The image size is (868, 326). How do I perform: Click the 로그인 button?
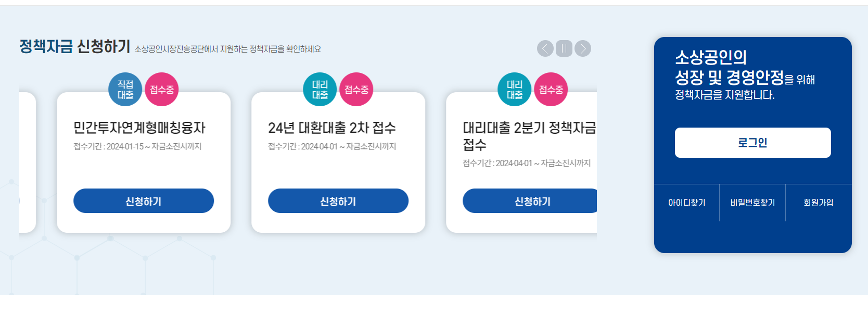pos(752,142)
